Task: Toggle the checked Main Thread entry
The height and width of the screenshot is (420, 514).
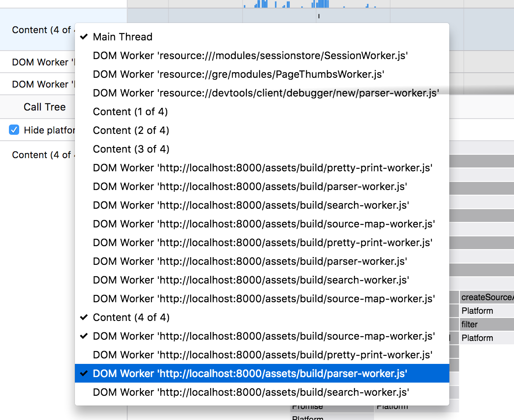Action: click(123, 37)
